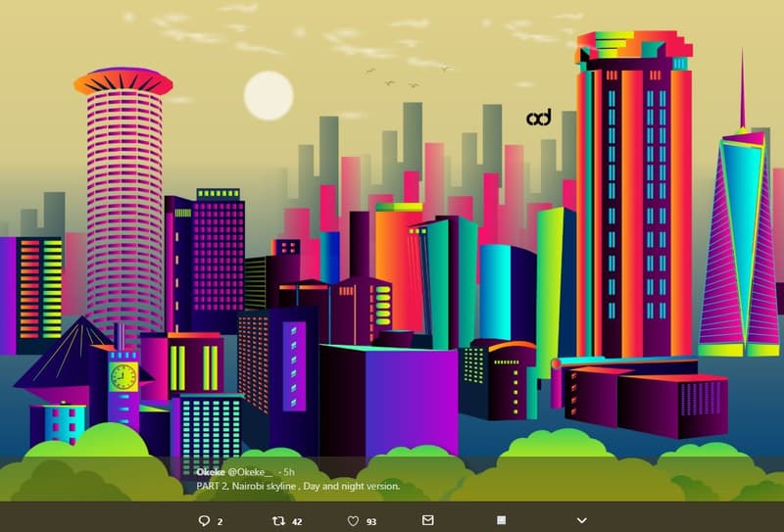Open the @Okeke__ handle link

(251, 472)
